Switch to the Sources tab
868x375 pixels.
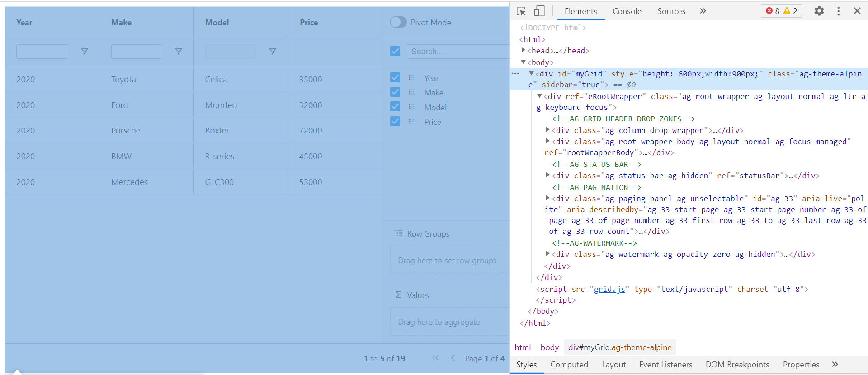coord(671,11)
